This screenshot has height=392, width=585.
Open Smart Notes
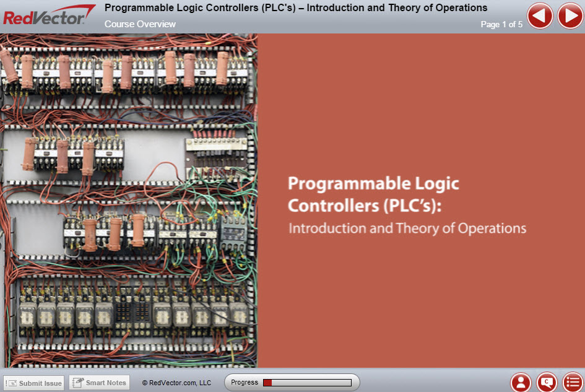(99, 383)
